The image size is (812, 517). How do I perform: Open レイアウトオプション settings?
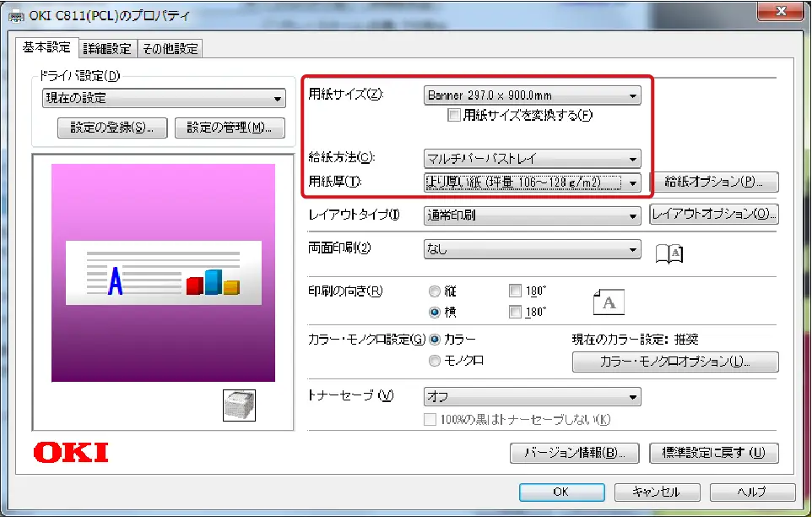[x=714, y=214]
